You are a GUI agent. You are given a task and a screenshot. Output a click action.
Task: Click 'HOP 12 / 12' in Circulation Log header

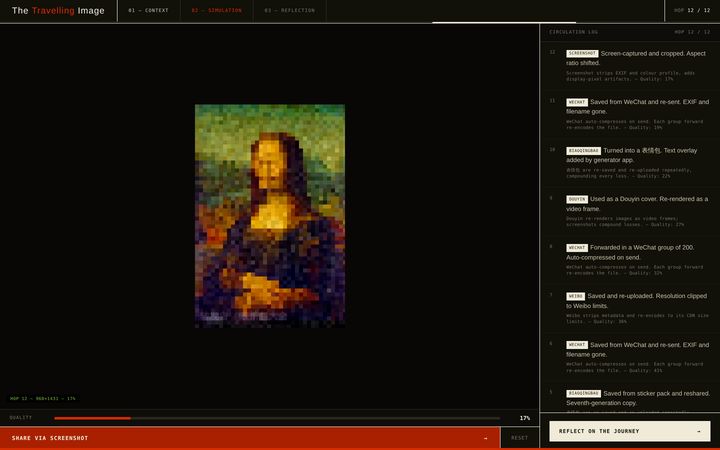click(692, 32)
